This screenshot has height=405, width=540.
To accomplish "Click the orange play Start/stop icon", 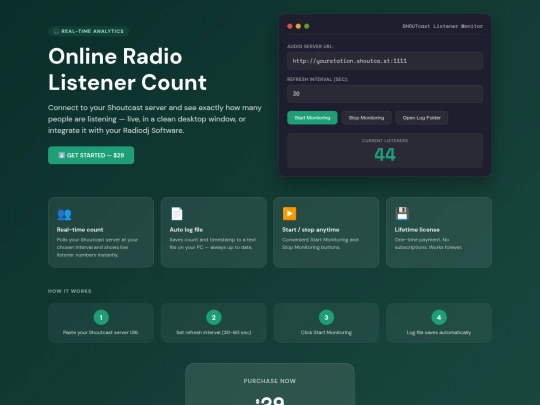I will 289,214.
